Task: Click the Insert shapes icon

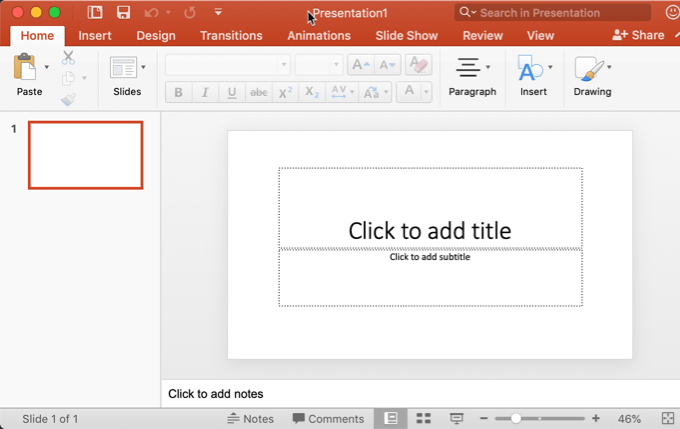Action: 530,68
